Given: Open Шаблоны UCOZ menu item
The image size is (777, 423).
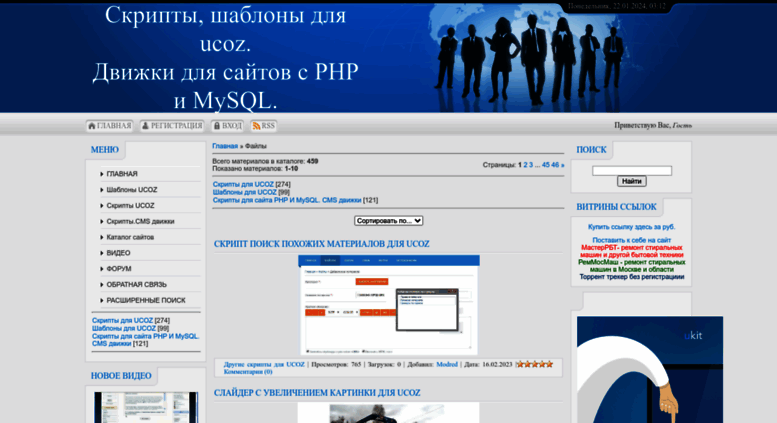Looking at the screenshot, I should pyautogui.click(x=132, y=190).
